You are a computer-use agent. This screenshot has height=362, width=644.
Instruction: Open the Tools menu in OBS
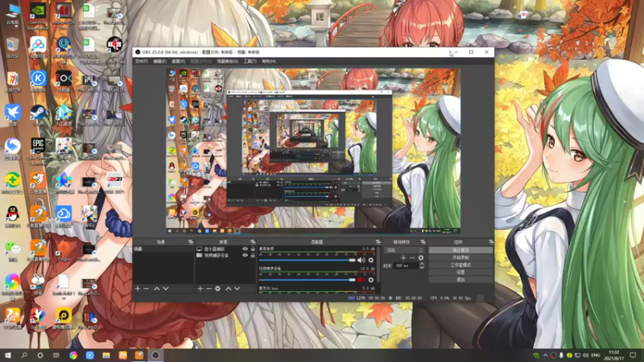click(x=250, y=61)
